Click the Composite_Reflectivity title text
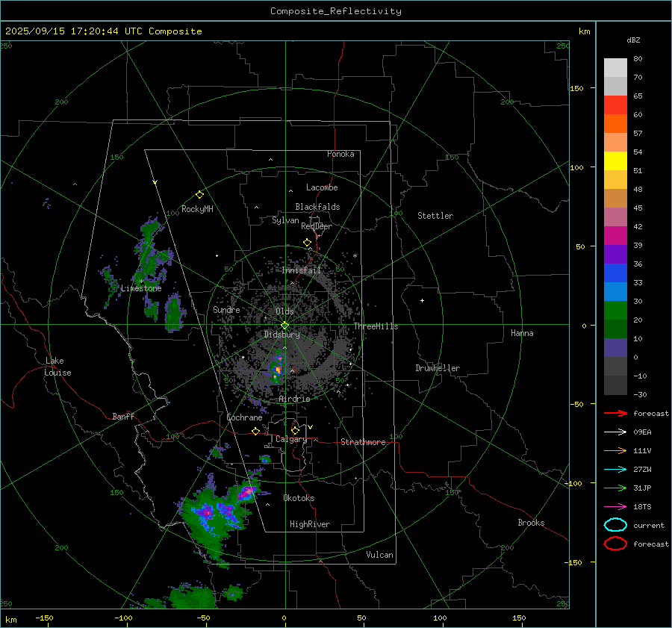672x628 pixels. tap(336, 11)
